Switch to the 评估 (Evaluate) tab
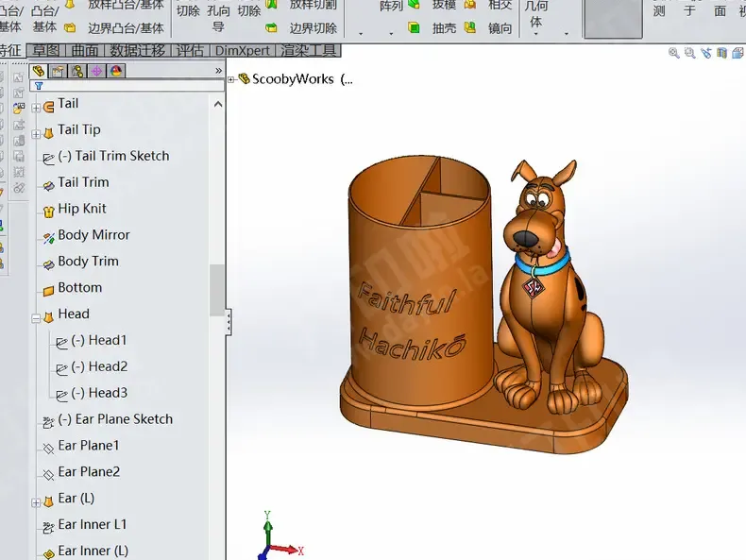Image resolution: width=746 pixels, height=560 pixels. coord(190,50)
